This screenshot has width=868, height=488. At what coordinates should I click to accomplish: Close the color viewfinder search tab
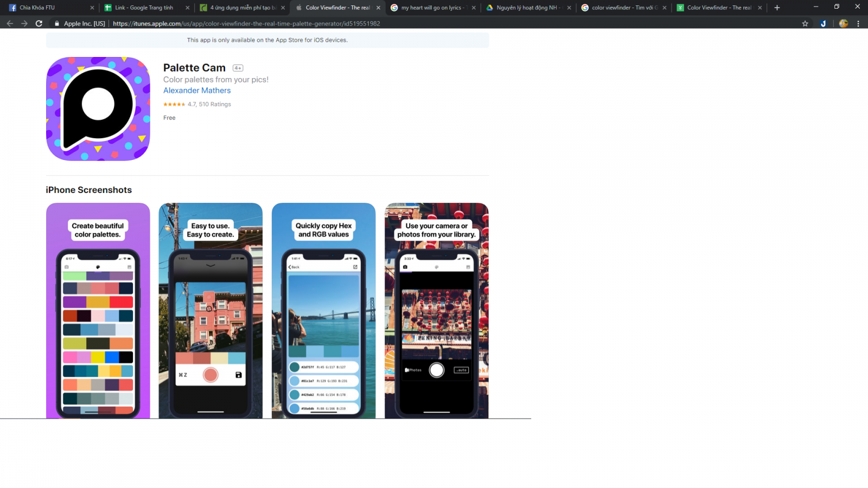click(x=665, y=8)
